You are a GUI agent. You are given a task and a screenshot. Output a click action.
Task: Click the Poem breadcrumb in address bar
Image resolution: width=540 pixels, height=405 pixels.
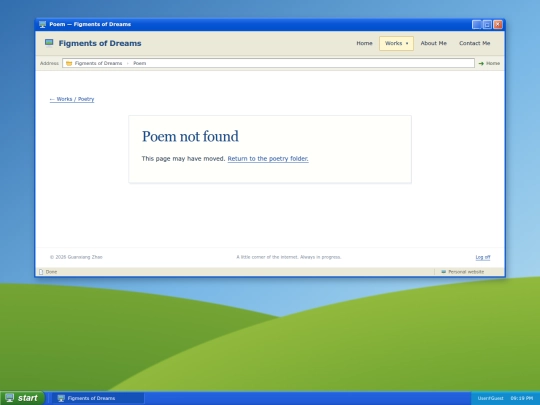click(140, 63)
